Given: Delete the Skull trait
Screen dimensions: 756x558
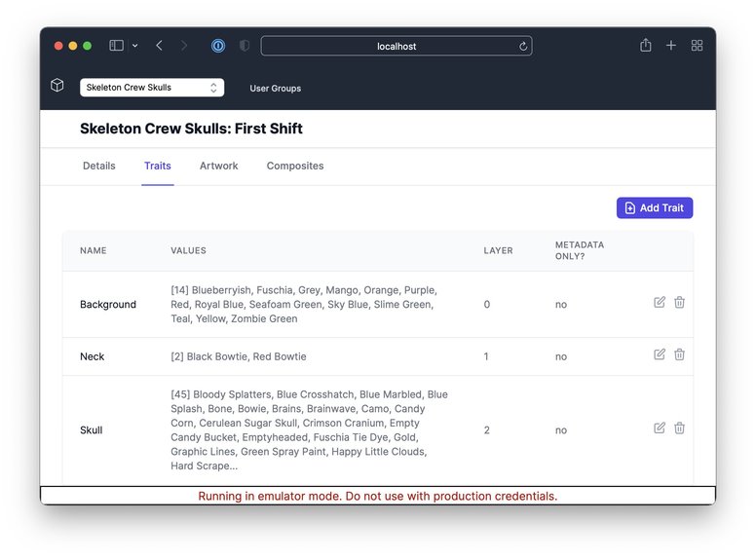Looking at the screenshot, I should point(679,428).
